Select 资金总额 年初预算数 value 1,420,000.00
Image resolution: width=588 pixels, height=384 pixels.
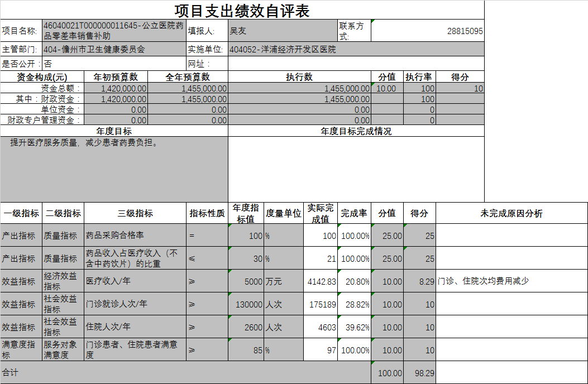click(x=116, y=88)
